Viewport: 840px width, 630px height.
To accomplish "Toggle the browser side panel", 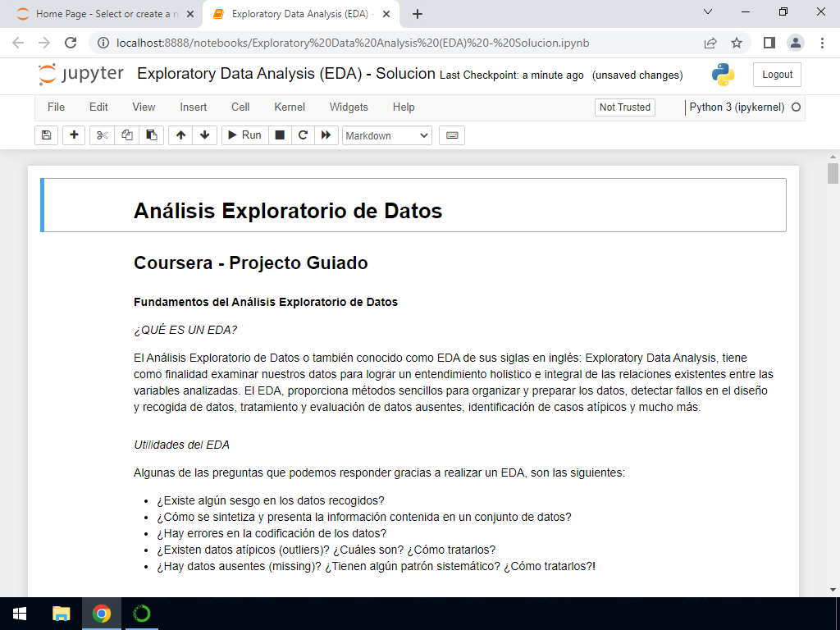I will (x=769, y=43).
